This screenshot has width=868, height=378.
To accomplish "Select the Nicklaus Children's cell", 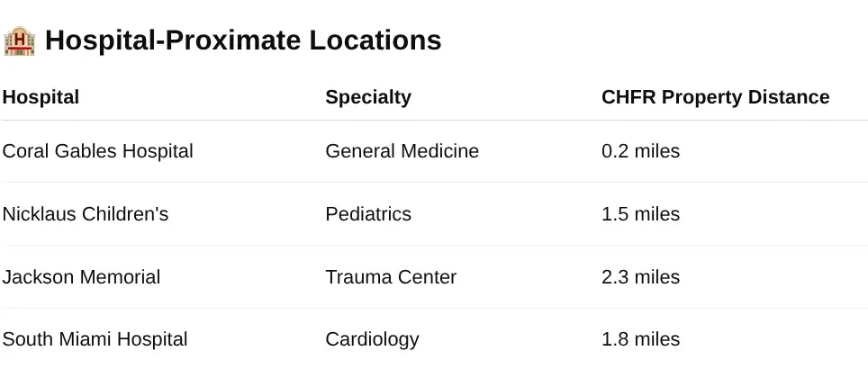I will click(86, 214).
